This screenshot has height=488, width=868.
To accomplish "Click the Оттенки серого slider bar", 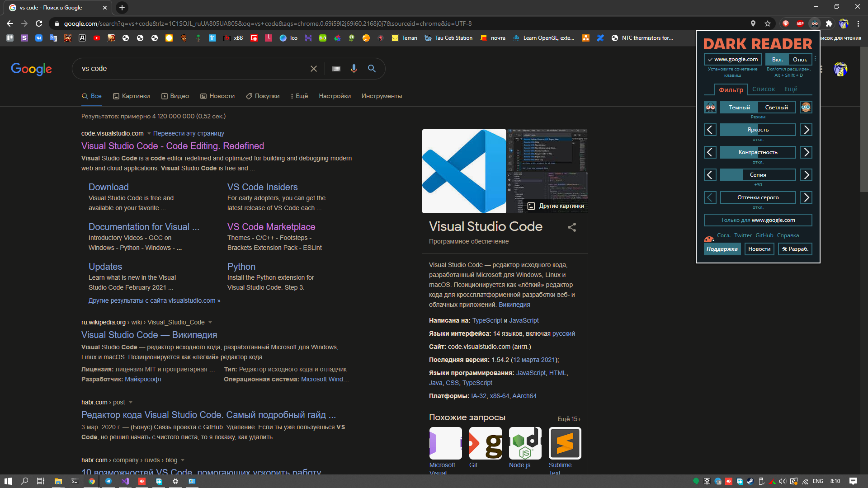I will tap(758, 197).
